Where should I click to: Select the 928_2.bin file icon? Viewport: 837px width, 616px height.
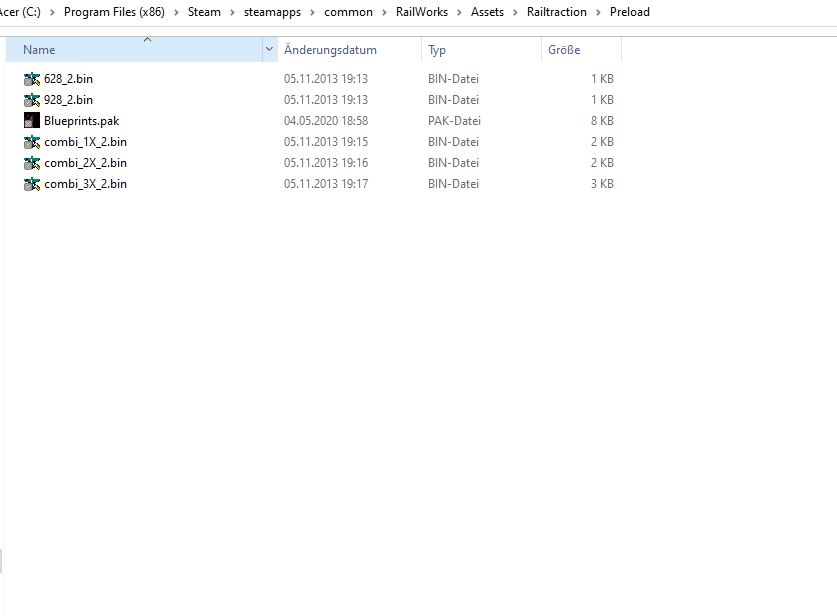pyautogui.click(x=32, y=100)
